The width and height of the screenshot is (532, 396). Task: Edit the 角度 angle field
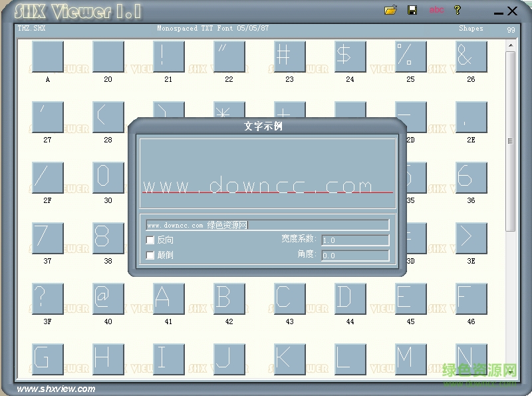355,256
